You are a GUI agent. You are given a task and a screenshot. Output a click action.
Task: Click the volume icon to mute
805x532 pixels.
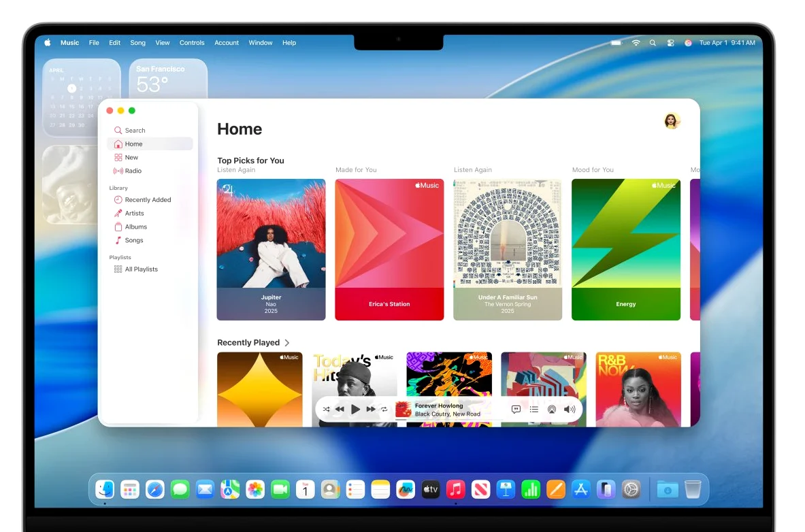pos(570,409)
